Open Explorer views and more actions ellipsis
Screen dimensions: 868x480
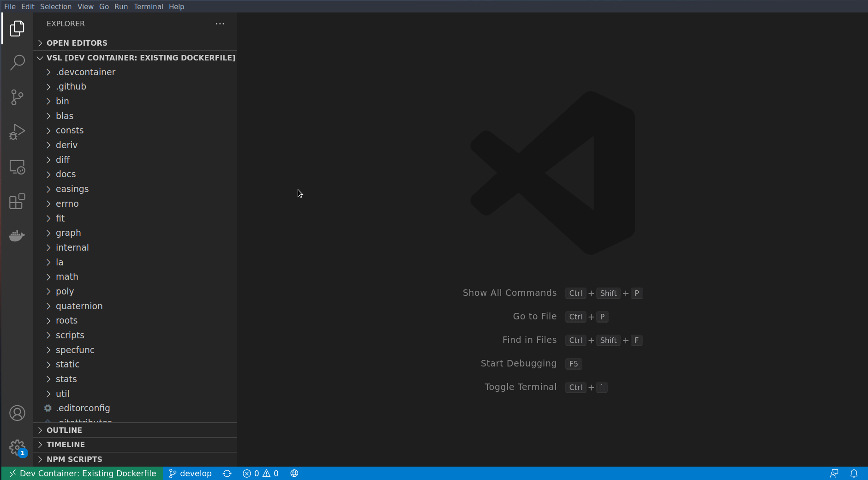tap(220, 24)
